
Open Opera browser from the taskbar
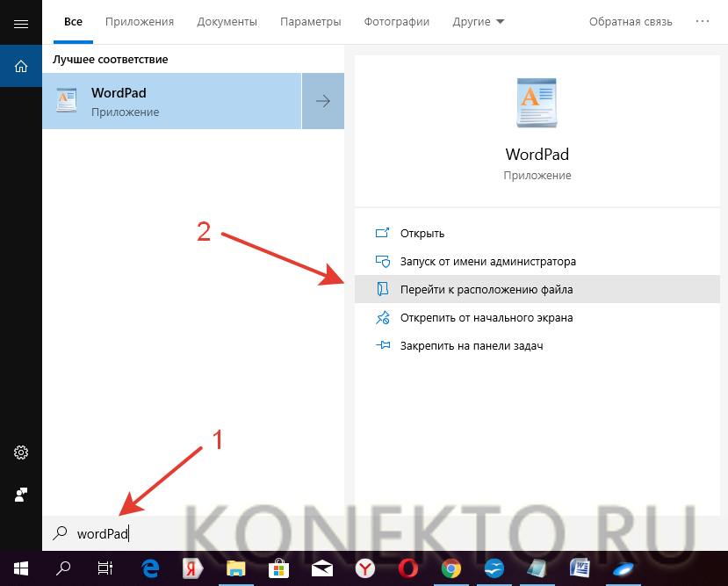pos(407,568)
